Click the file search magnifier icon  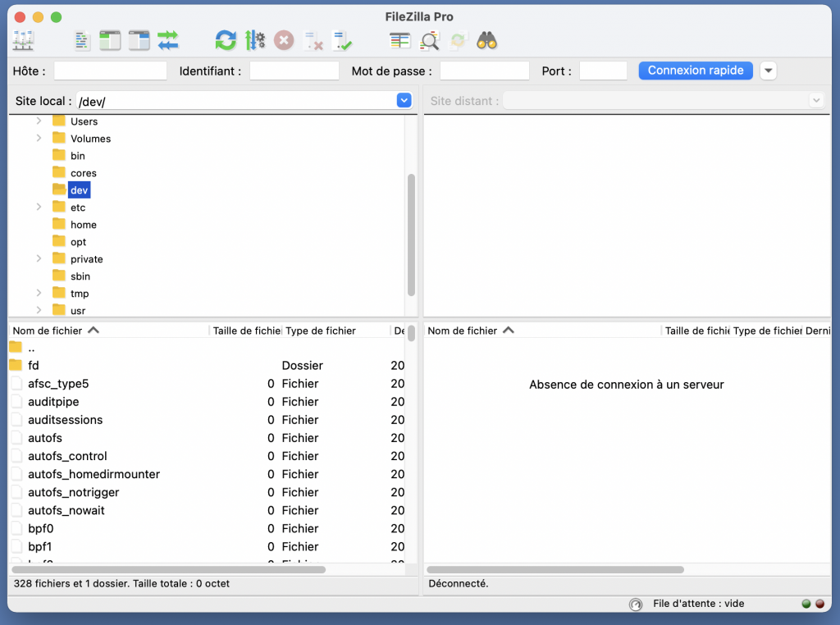[430, 40]
